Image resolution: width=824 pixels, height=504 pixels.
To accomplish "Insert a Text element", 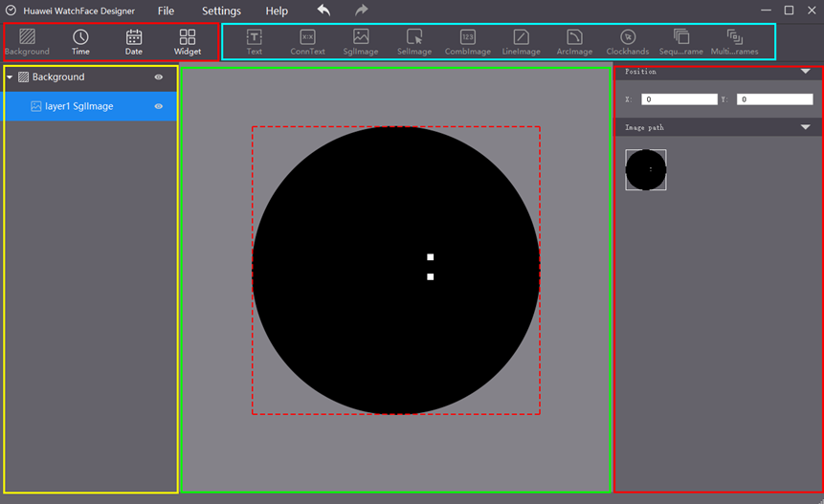I will (x=255, y=42).
